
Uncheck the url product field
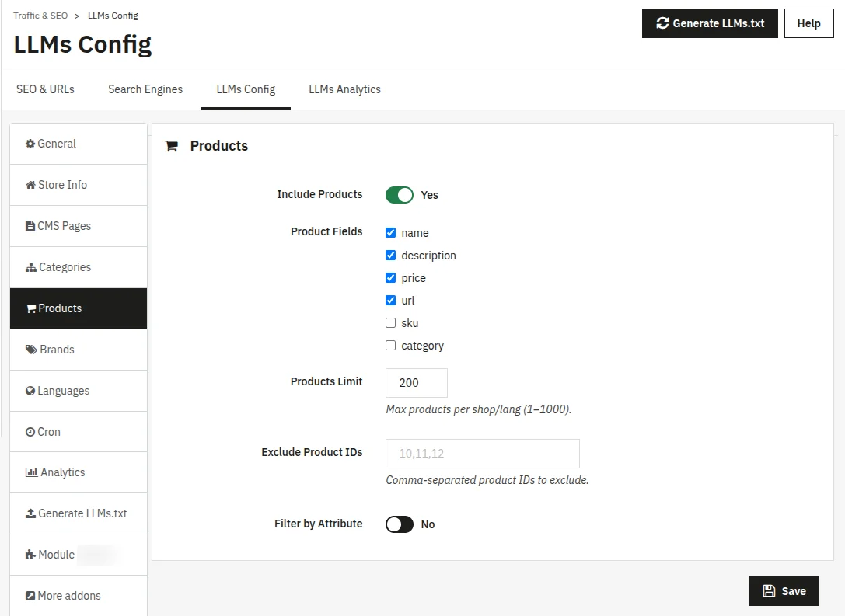(x=391, y=301)
